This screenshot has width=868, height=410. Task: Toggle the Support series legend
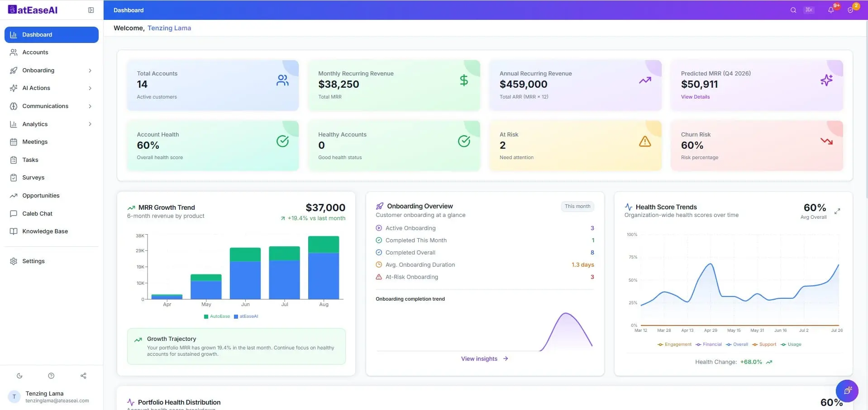tap(764, 344)
